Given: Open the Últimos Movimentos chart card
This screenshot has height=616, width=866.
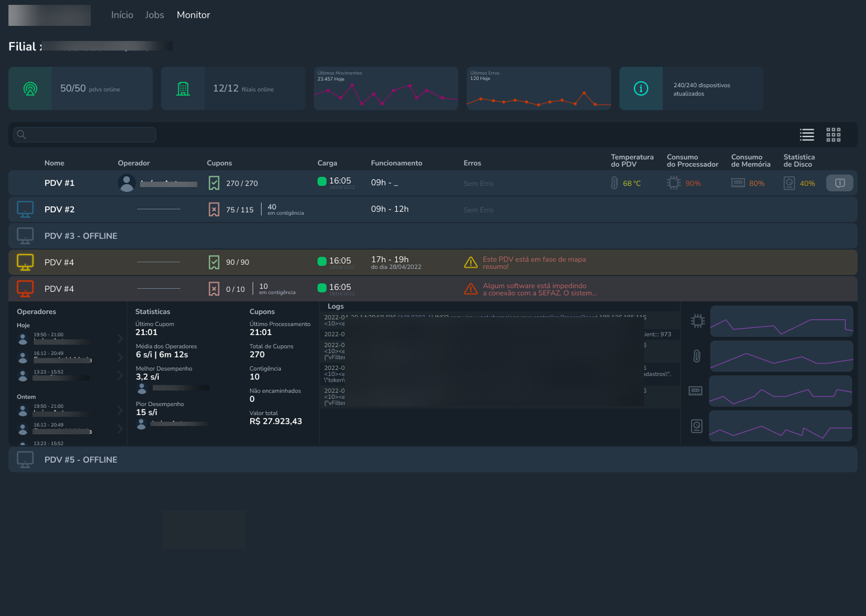Looking at the screenshot, I should coord(385,88).
